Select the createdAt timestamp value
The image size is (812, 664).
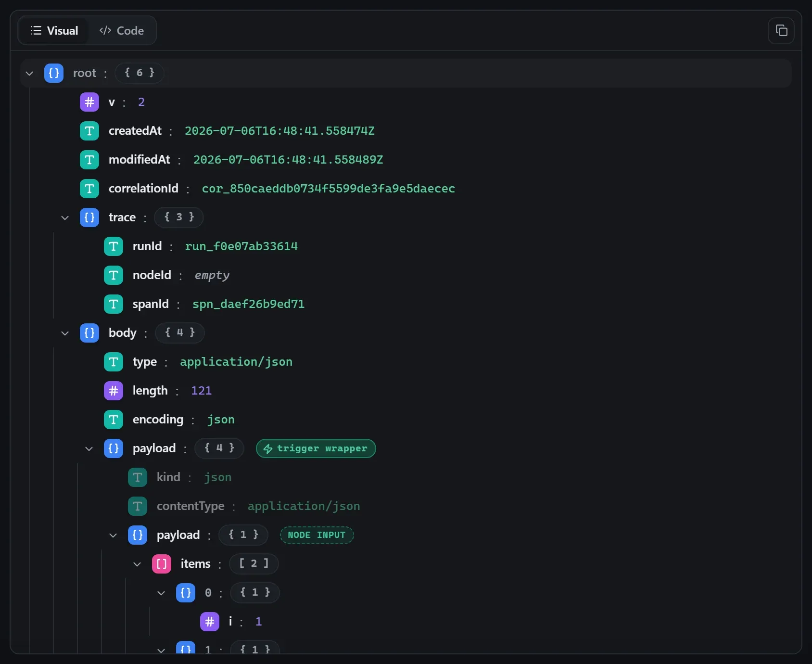coord(280,131)
